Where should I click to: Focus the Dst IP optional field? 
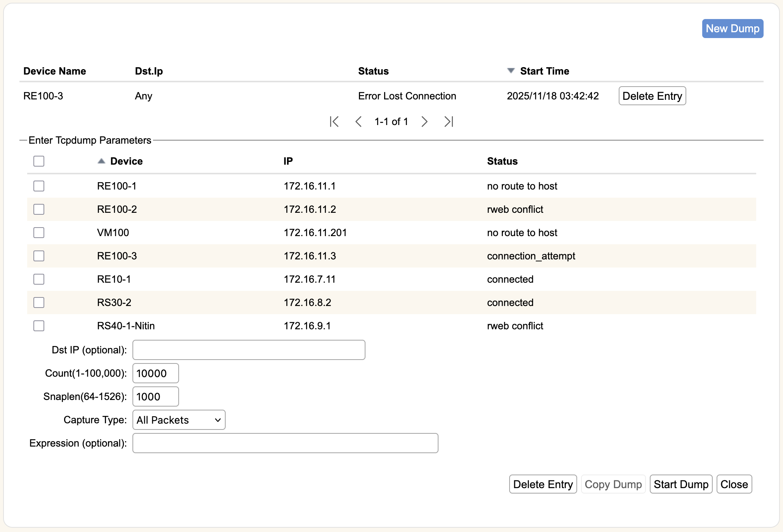point(249,350)
